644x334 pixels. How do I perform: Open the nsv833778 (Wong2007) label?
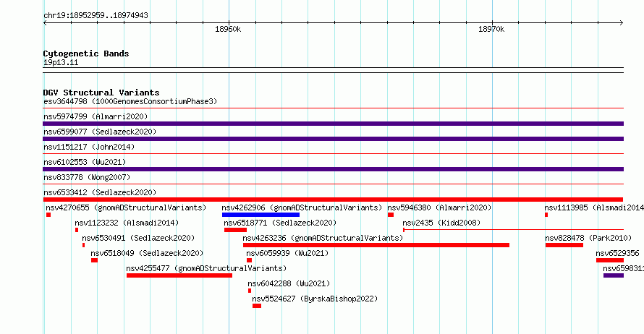tap(87, 177)
